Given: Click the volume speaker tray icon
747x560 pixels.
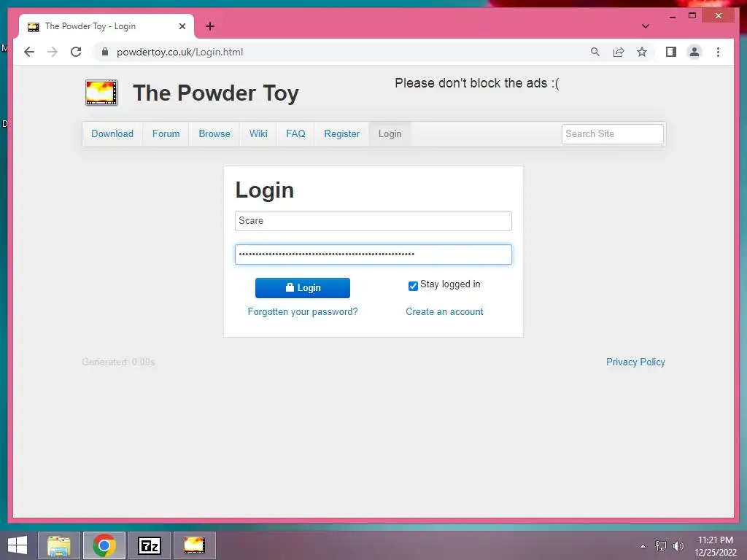Looking at the screenshot, I should pos(678,546).
